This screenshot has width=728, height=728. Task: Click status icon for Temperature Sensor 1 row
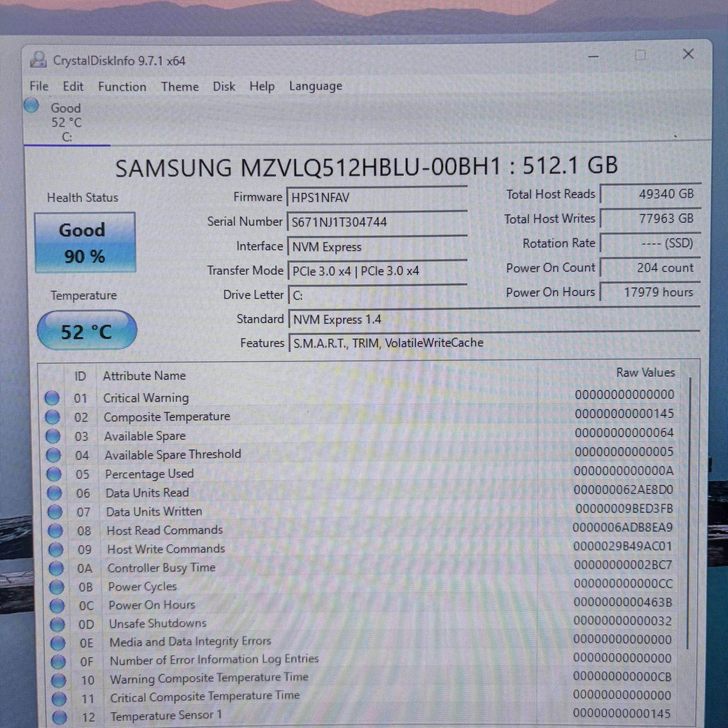pyautogui.click(x=59, y=717)
